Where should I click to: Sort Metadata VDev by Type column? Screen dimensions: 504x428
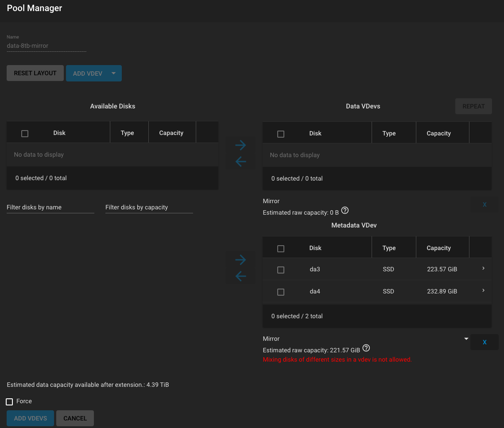click(389, 248)
